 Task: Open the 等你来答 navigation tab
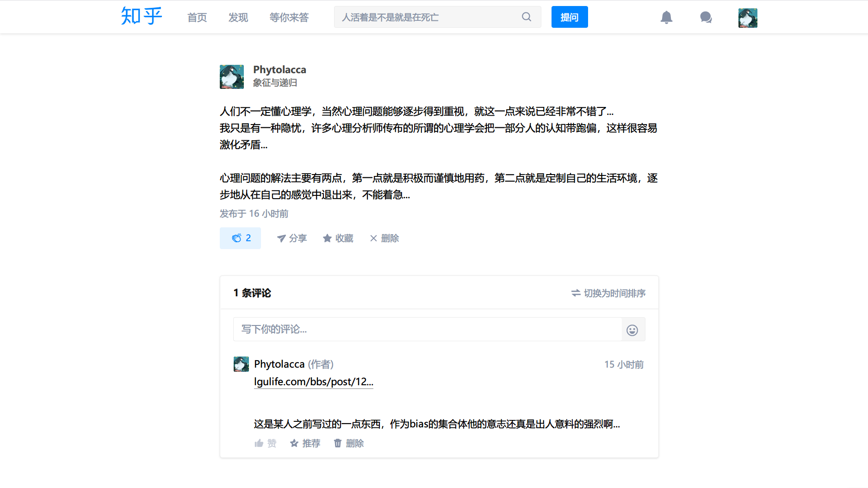tap(289, 18)
